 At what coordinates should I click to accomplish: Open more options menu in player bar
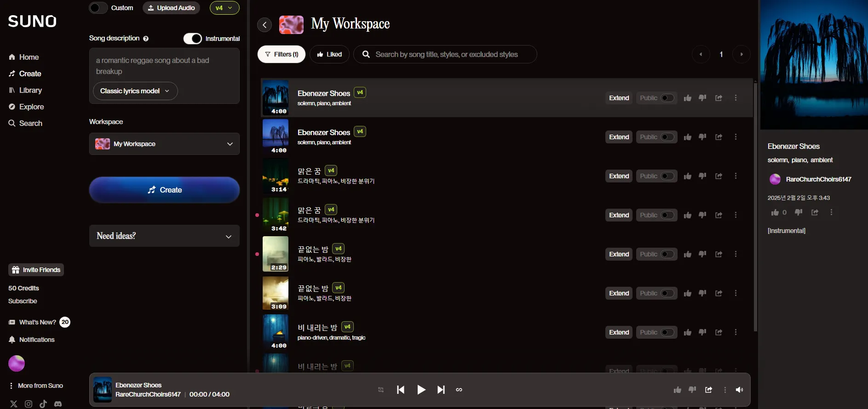(725, 390)
